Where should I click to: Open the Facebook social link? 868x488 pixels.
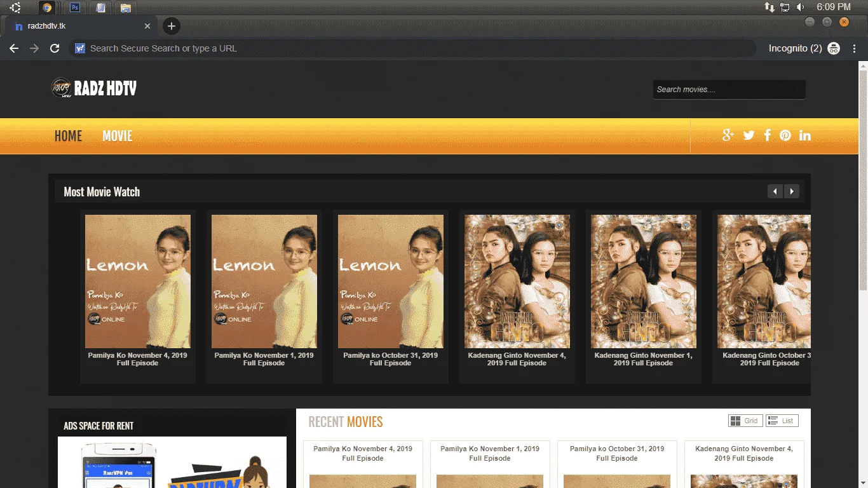tap(767, 135)
